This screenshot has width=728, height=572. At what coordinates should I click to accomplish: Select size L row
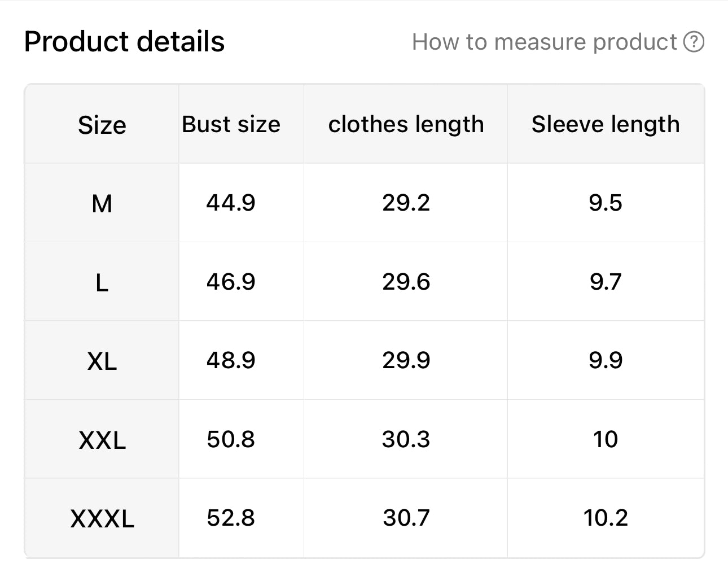click(102, 282)
